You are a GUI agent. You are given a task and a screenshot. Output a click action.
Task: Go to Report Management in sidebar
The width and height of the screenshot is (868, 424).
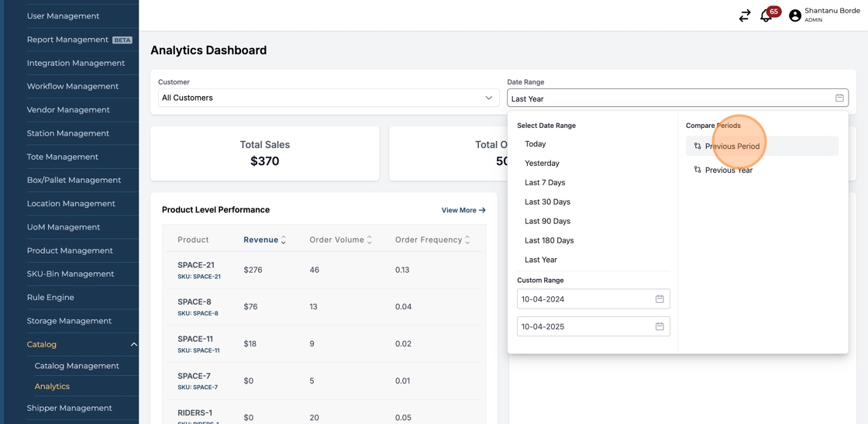pos(67,40)
